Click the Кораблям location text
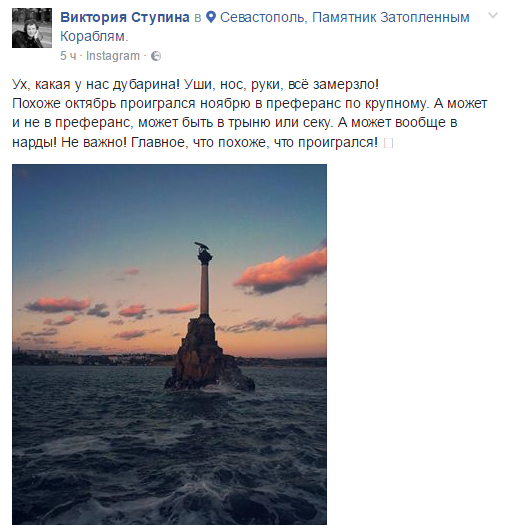Viewport: 506px width, 525px height. (94, 36)
